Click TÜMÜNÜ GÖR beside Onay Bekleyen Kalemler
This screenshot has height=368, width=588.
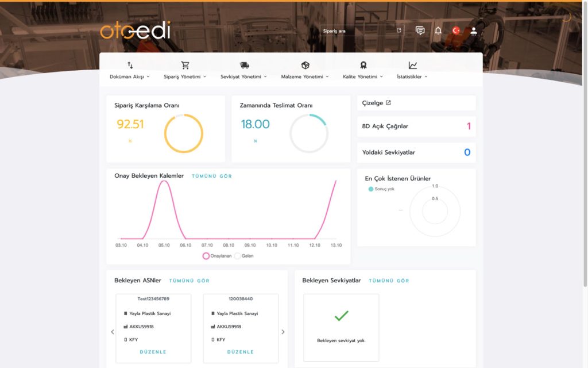point(212,176)
